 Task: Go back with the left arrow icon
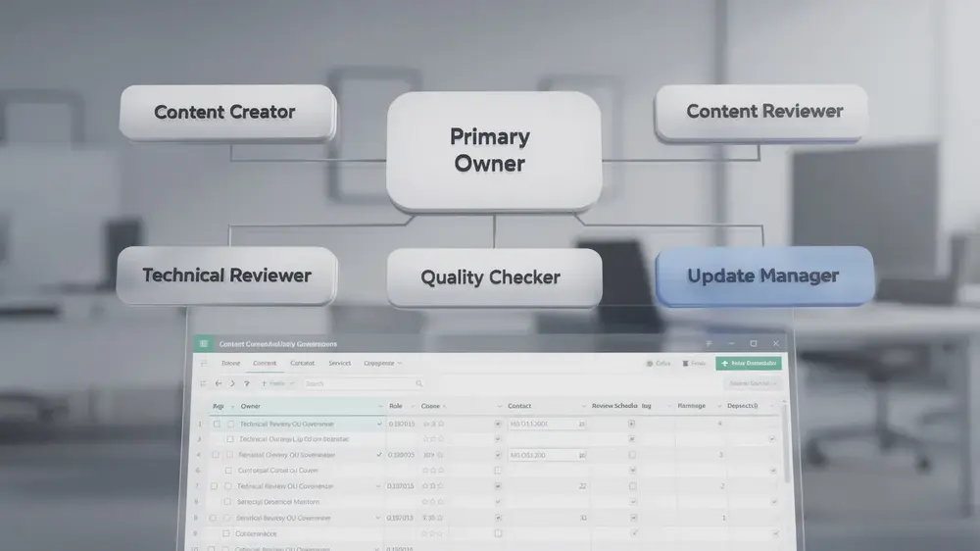(x=219, y=383)
